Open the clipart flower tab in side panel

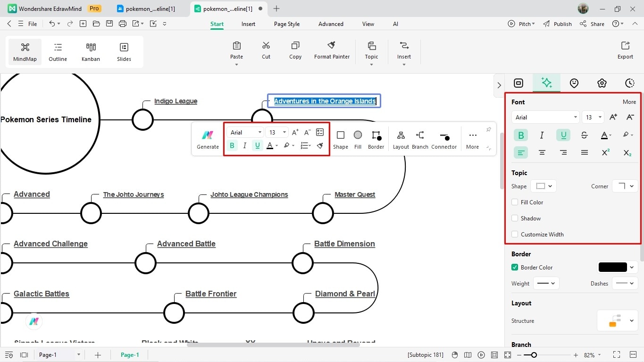tap(602, 83)
